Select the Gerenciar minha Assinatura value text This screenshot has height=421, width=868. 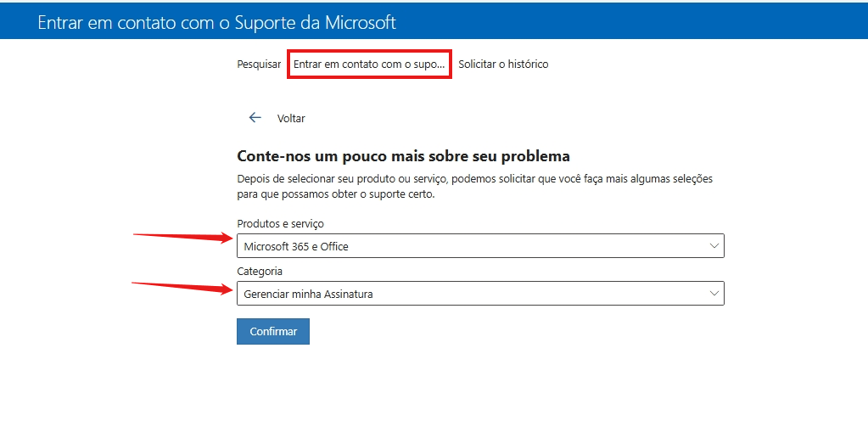[308, 295]
